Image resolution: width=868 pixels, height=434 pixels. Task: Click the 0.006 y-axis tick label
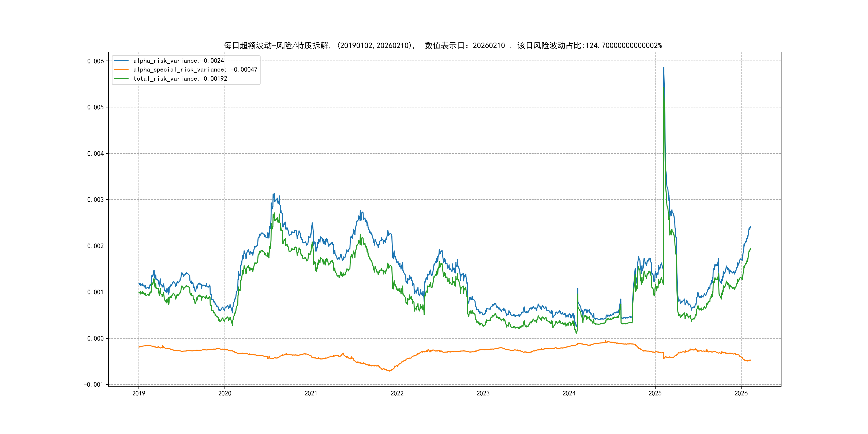coord(95,61)
